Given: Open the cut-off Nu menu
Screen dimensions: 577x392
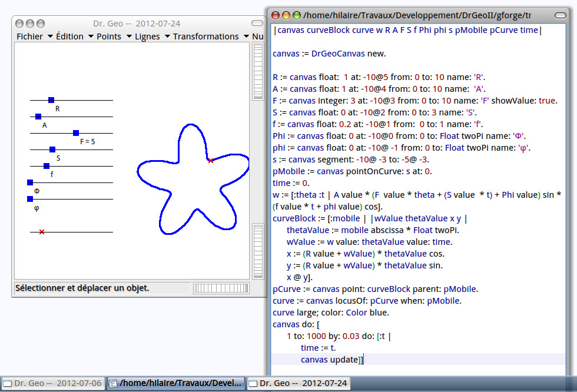Looking at the screenshot, I should (x=258, y=36).
